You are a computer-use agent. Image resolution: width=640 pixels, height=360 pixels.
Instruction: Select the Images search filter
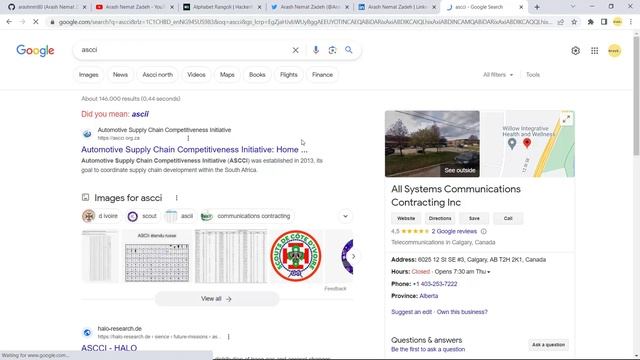[x=89, y=75]
